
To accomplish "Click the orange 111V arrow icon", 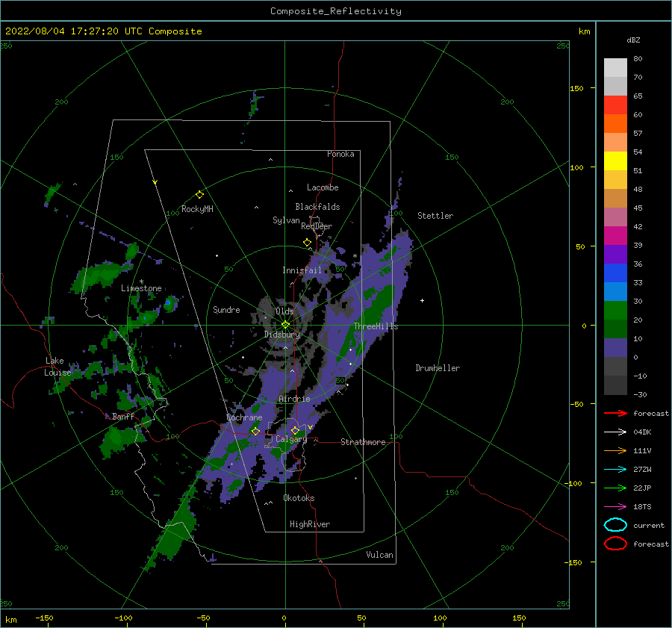I will point(615,450).
